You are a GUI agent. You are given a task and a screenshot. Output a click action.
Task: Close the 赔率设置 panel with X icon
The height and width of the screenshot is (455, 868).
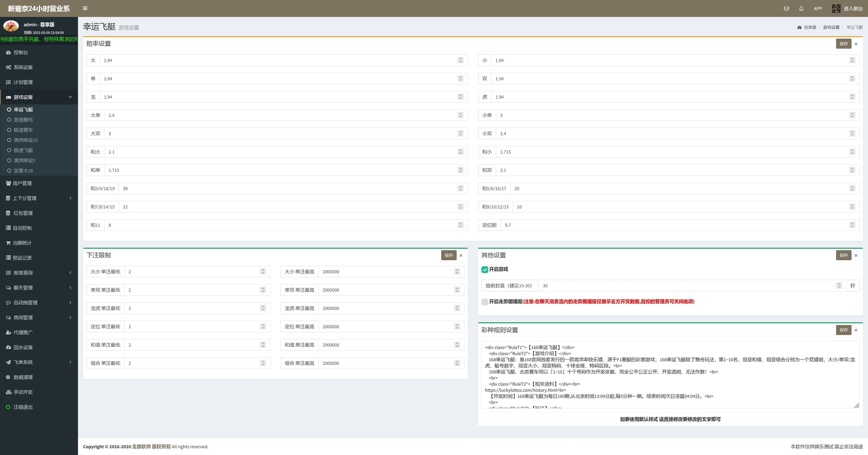click(856, 44)
